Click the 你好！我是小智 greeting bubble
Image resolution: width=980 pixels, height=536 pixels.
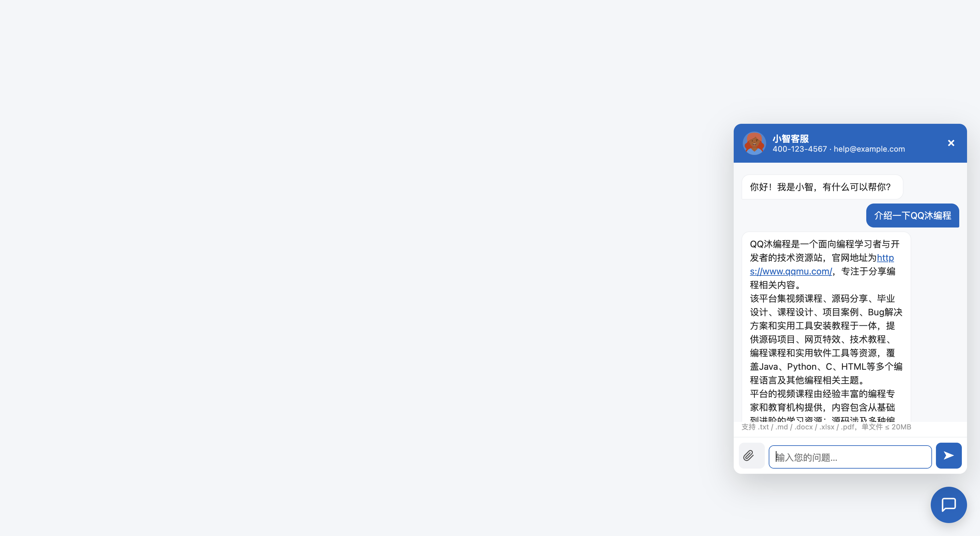point(822,187)
